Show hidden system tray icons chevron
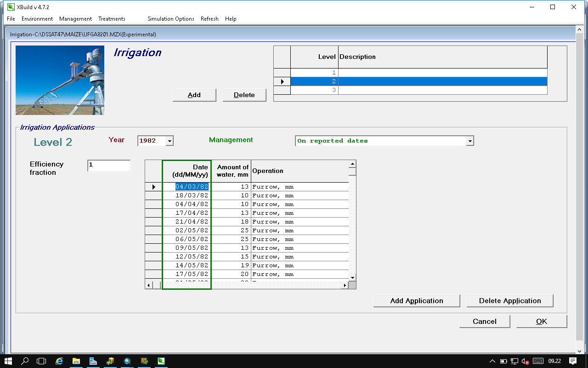The width and height of the screenshot is (588, 368). pos(492,361)
